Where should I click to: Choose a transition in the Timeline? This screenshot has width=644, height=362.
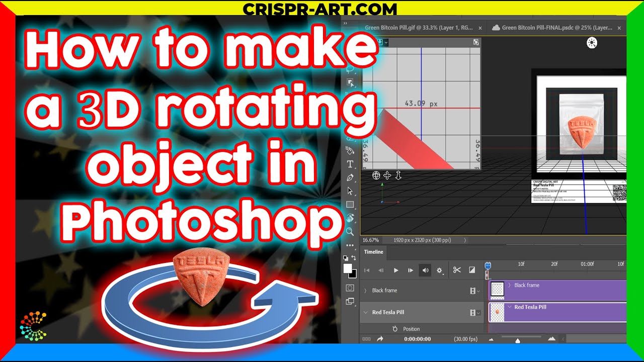point(472,270)
